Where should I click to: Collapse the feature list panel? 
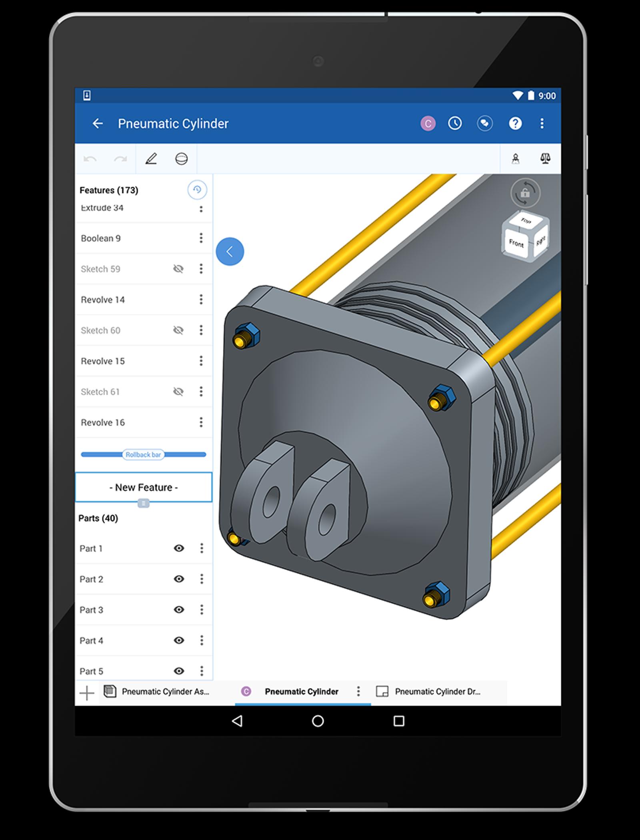coord(230,252)
